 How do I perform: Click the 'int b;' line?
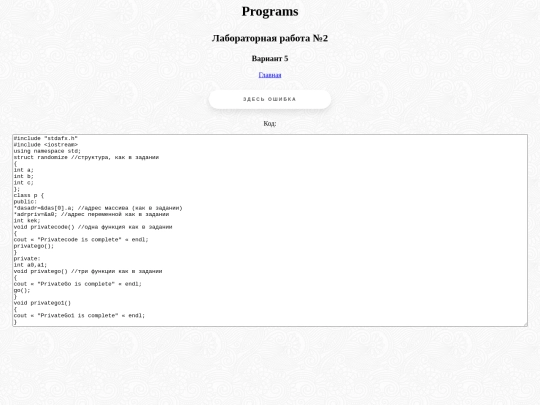(x=24, y=176)
